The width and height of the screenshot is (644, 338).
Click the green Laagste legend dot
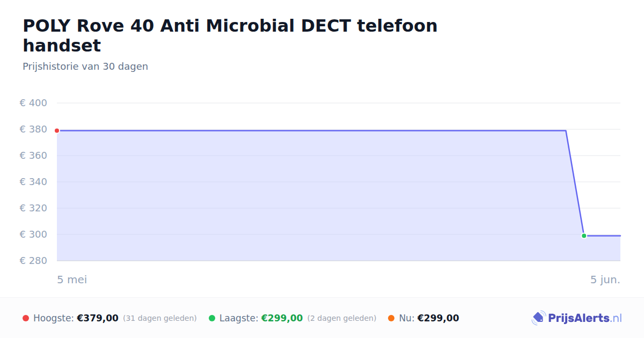click(x=212, y=318)
